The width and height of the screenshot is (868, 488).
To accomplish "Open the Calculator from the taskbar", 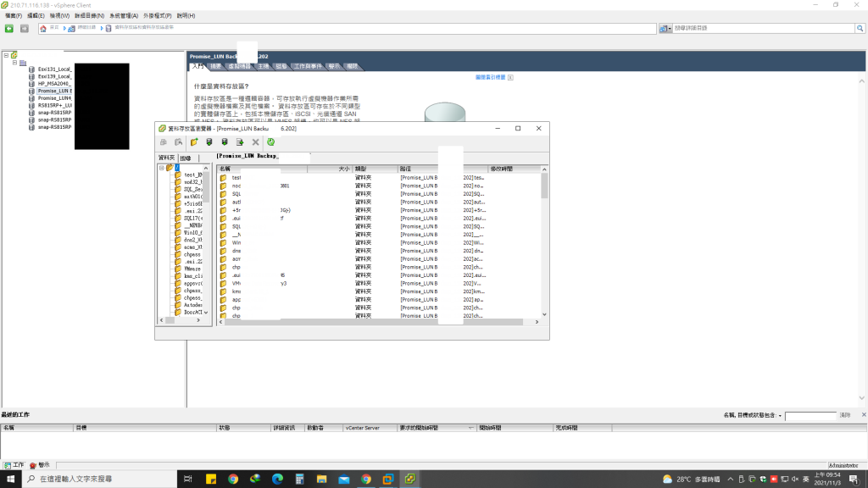I will coord(299,480).
